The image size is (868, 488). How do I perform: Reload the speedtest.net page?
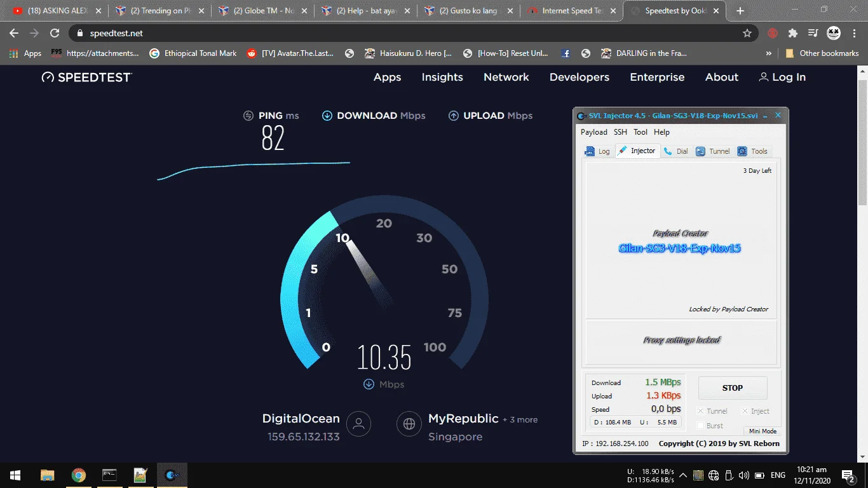coord(55,33)
